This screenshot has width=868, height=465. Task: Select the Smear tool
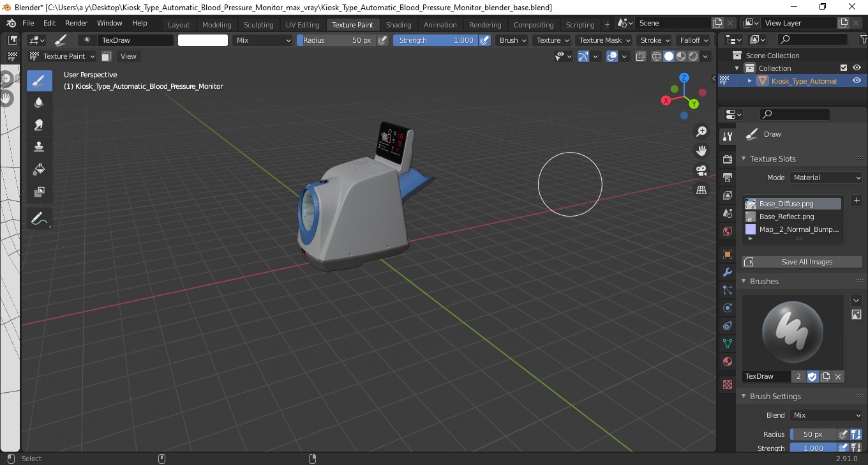point(40,125)
